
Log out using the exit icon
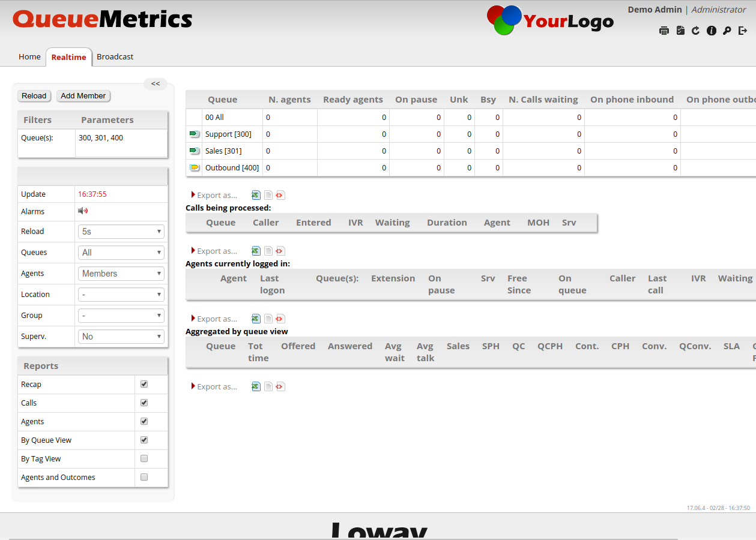(x=743, y=31)
